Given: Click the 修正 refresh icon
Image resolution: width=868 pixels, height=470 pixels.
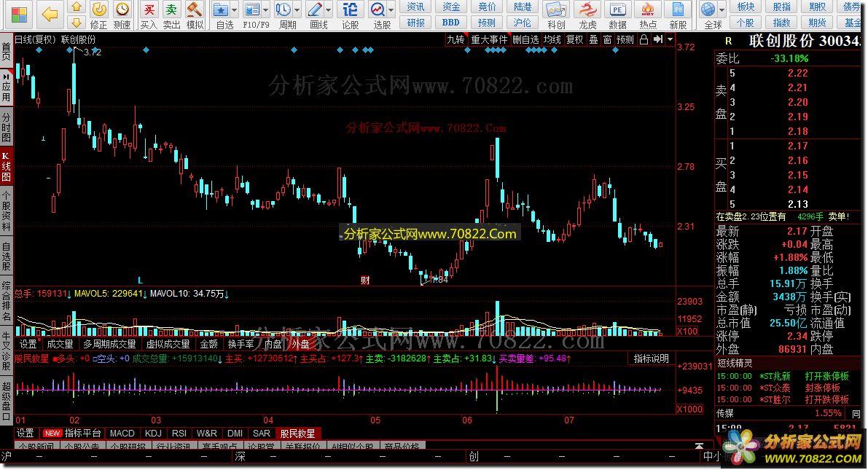Looking at the screenshot, I should point(98,9).
